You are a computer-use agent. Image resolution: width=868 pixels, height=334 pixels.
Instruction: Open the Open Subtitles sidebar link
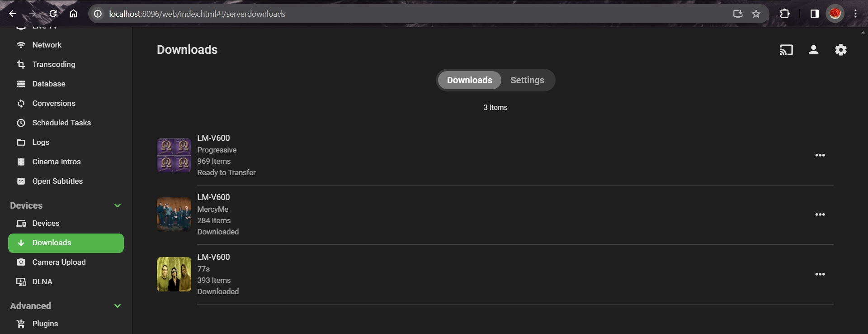57,181
